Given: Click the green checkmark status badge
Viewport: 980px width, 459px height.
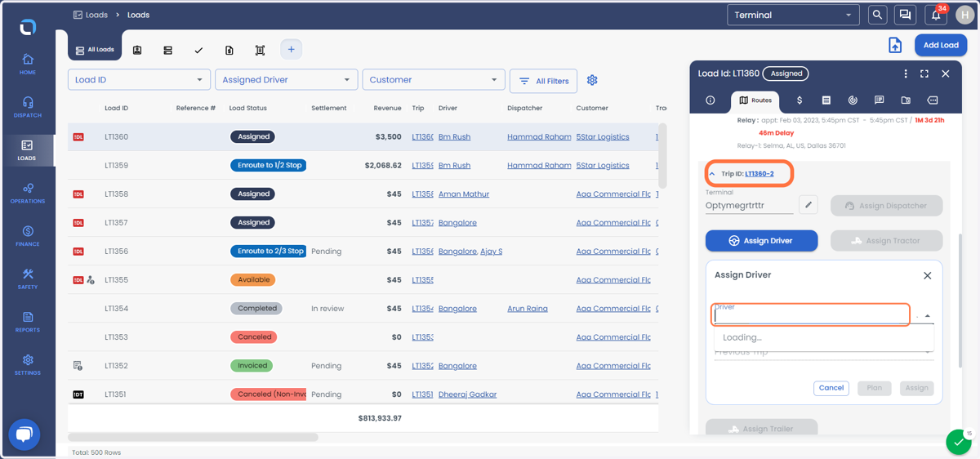Looking at the screenshot, I should coord(958,442).
